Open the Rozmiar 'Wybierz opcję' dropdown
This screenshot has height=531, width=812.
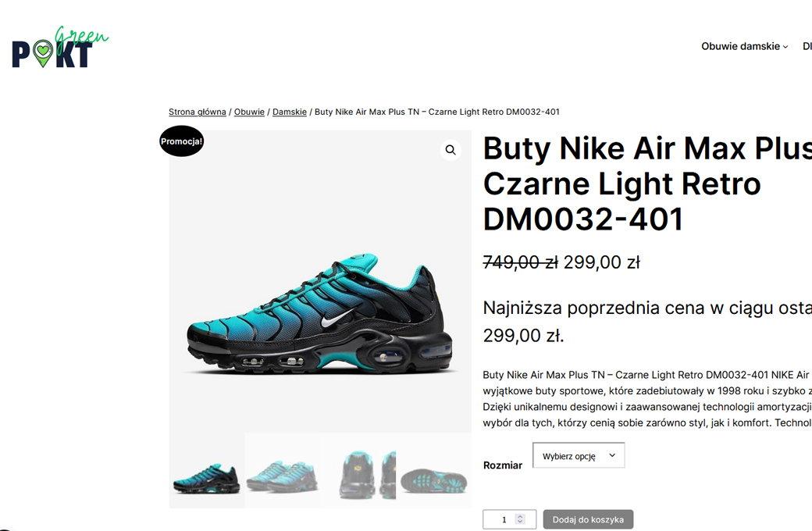tap(579, 455)
